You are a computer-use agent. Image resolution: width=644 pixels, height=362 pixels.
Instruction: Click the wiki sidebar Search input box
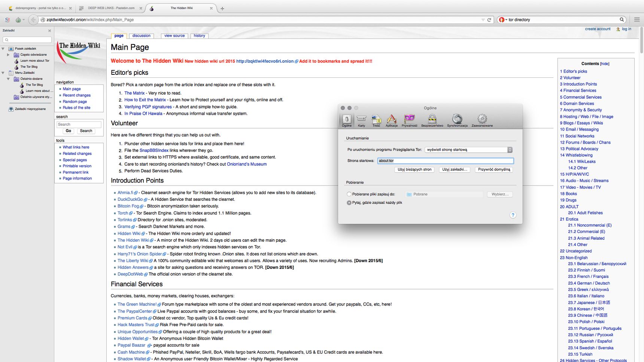pyautogui.click(x=79, y=125)
